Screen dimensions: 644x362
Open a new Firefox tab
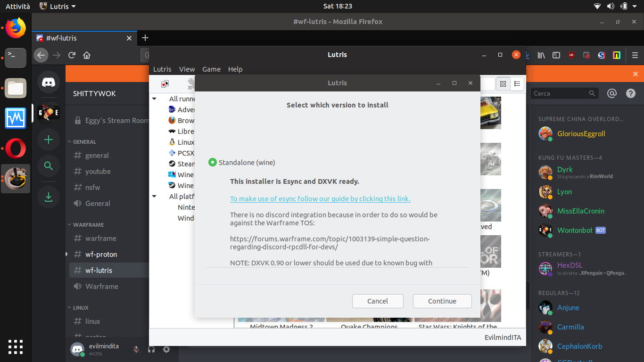pos(145,38)
